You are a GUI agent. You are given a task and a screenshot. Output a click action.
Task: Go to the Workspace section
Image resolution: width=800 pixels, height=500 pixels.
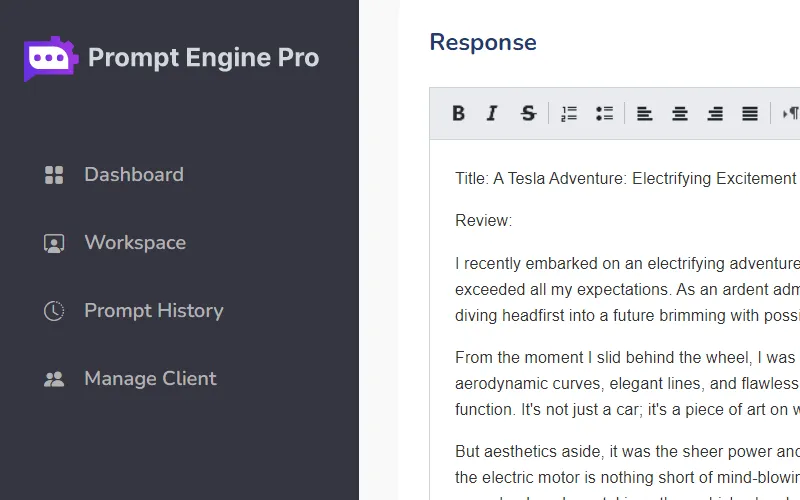[x=135, y=243]
